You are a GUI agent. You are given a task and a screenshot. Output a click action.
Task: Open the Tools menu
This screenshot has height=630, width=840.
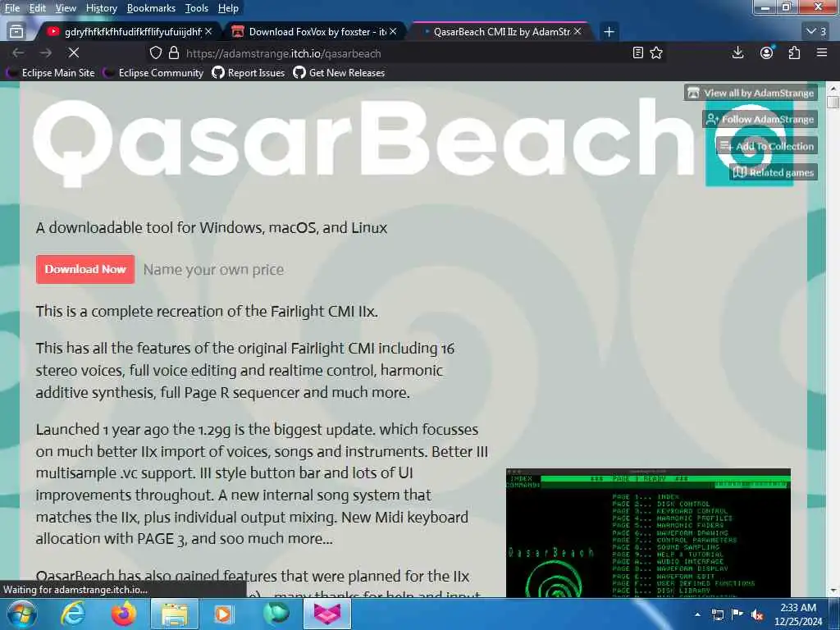click(197, 8)
